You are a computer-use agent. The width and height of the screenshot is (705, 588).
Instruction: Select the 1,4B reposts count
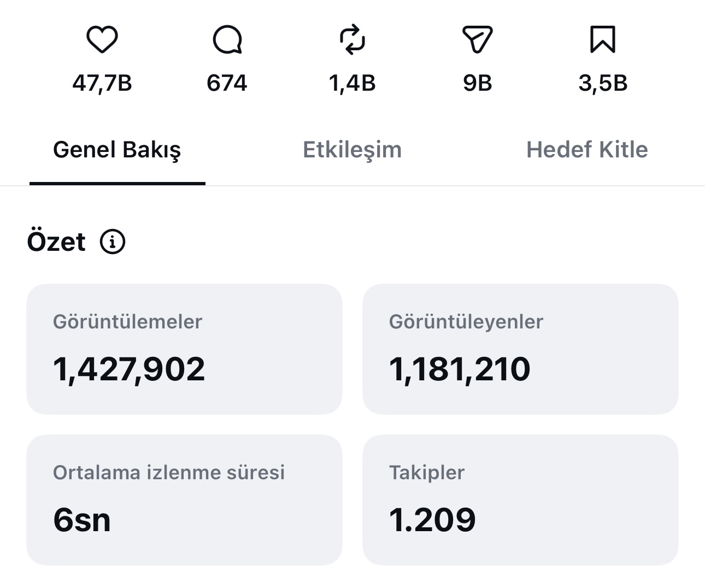352,83
